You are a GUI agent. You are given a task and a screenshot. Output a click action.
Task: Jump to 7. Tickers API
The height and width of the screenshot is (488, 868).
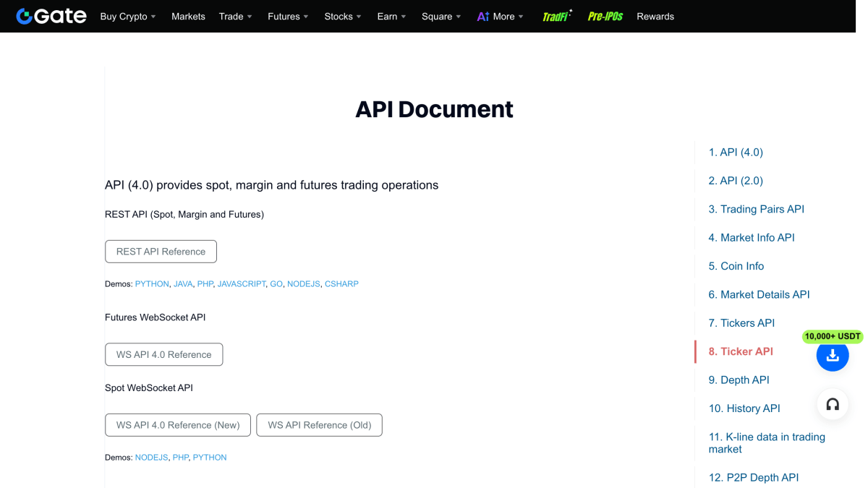[x=741, y=323]
